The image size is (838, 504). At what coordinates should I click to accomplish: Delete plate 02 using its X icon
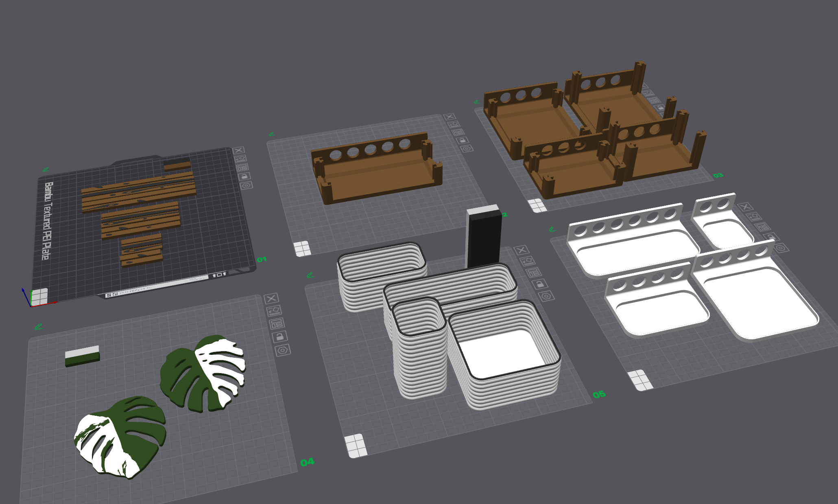click(x=450, y=117)
